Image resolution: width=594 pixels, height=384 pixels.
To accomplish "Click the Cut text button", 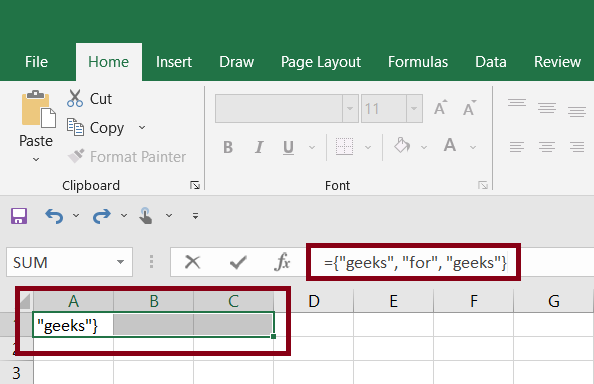I will 101,99.
